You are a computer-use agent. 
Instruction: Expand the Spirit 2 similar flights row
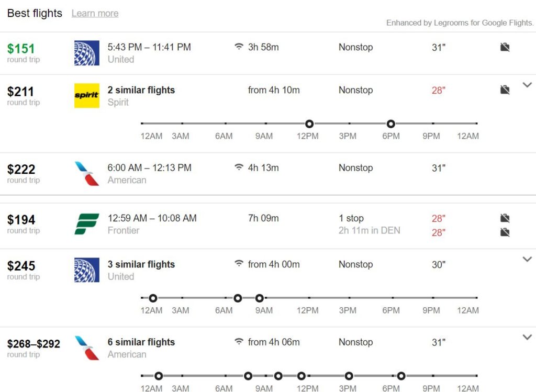click(x=527, y=85)
